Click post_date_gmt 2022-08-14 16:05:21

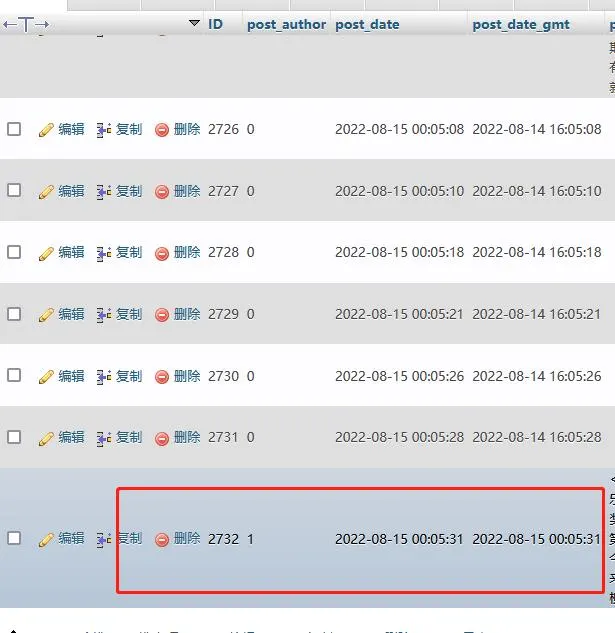(536, 314)
